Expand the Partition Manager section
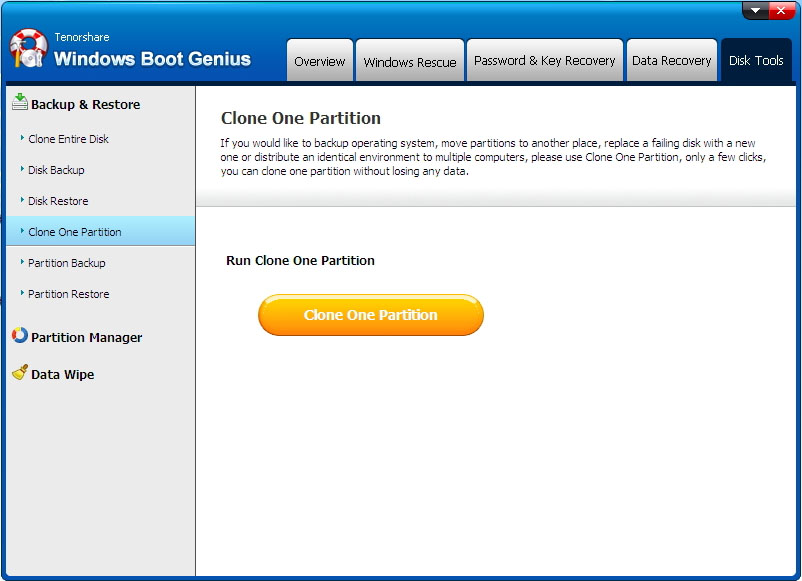 (x=86, y=338)
